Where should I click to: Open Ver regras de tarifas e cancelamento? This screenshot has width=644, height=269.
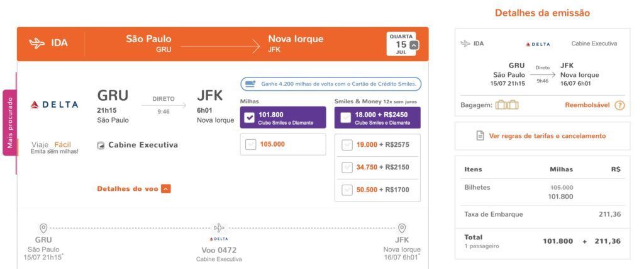coord(547,135)
